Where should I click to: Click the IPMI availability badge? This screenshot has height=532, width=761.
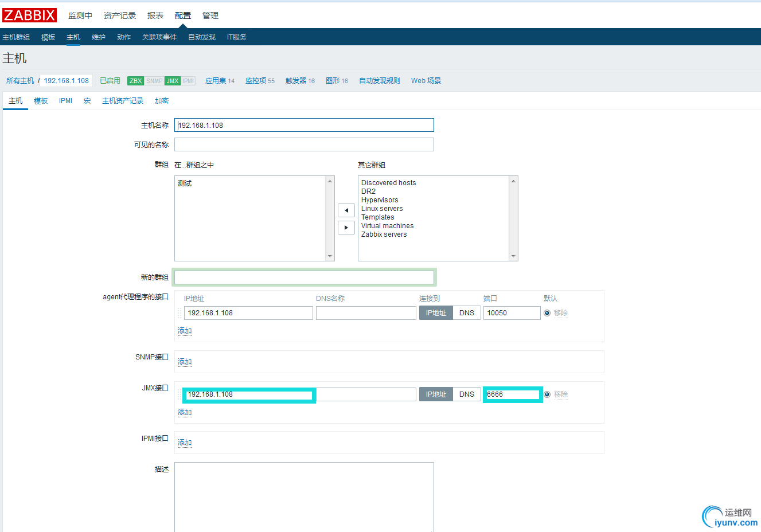point(189,81)
